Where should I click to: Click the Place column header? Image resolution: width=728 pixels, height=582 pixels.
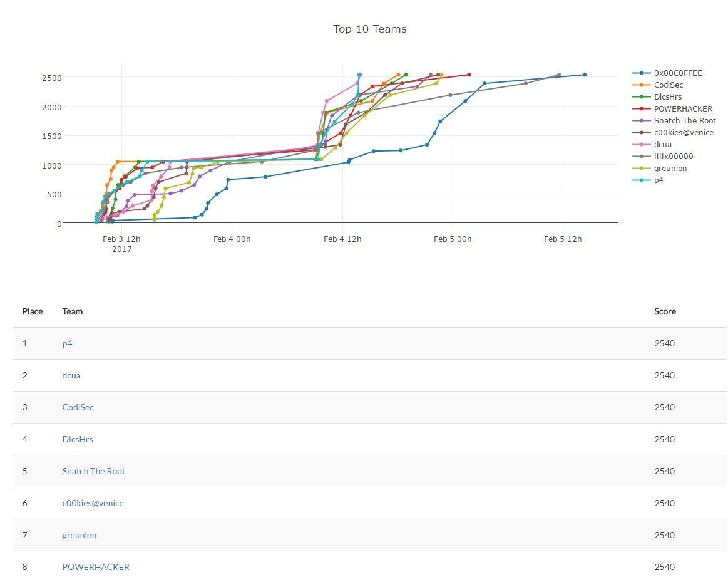(x=33, y=311)
